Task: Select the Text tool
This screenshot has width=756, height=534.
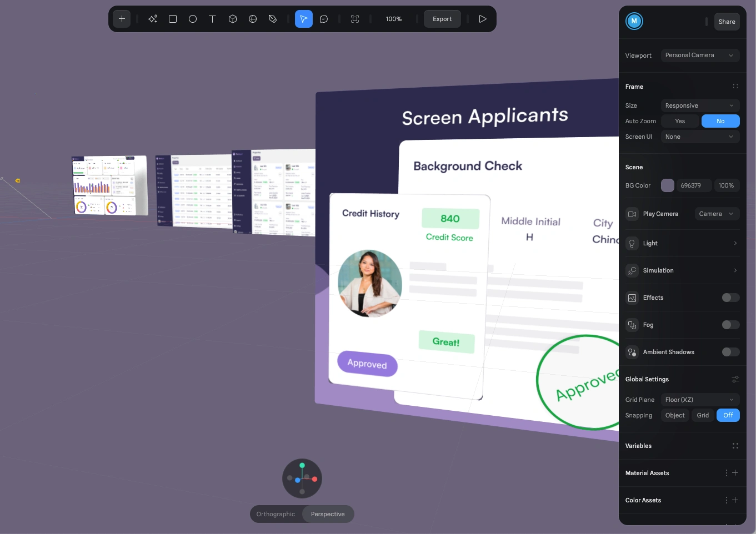Action: (212, 19)
